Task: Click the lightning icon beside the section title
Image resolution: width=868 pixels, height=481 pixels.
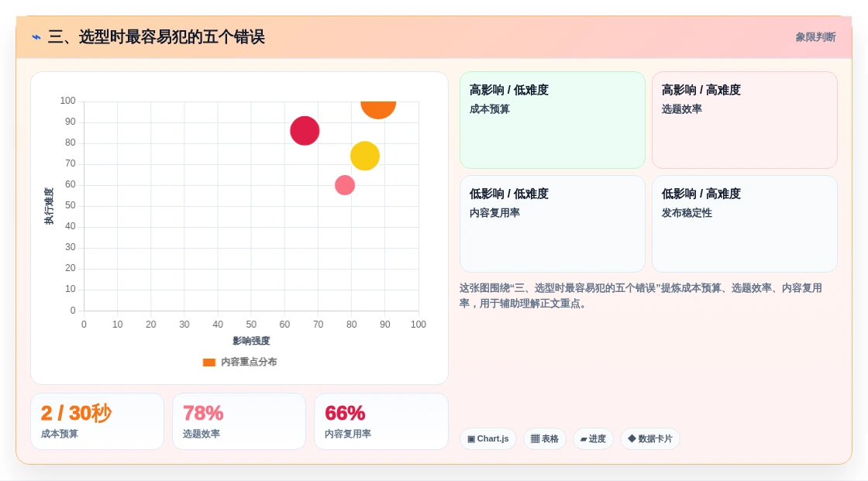Action: (36, 37)
